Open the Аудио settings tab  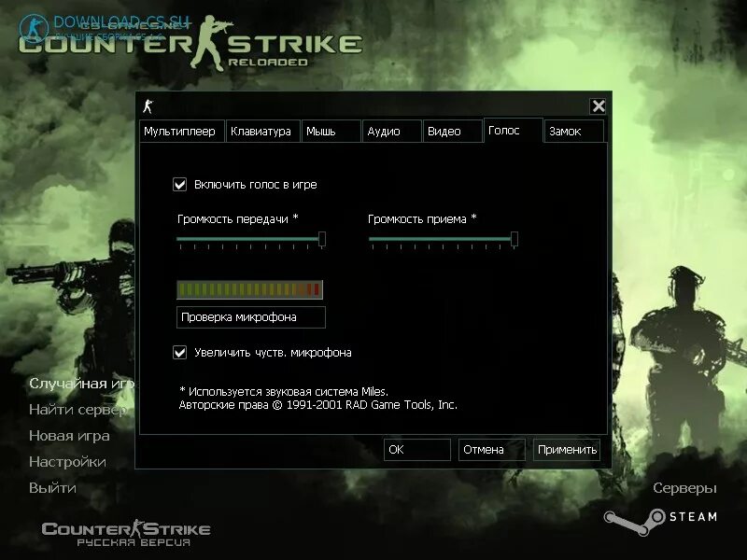click(392, 132)
